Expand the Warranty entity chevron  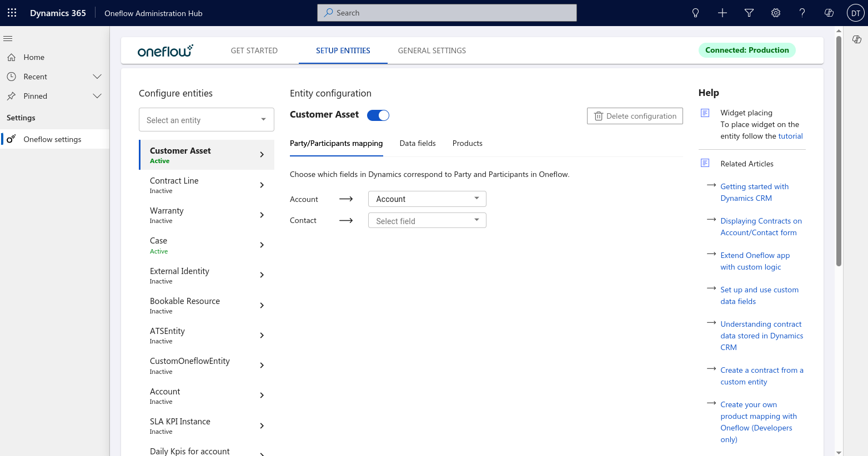point(262,215)
